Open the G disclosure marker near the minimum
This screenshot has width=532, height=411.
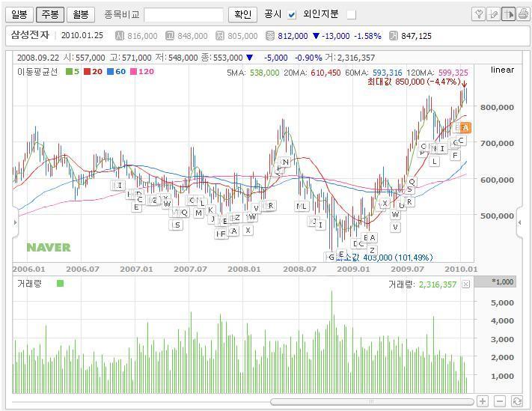[331, 258]
